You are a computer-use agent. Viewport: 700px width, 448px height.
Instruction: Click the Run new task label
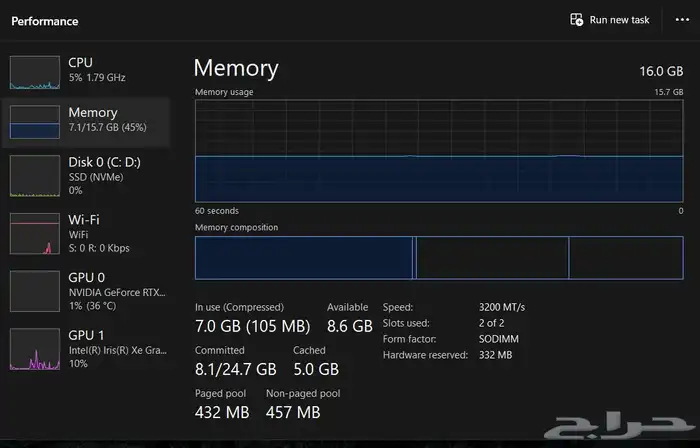pos(619,20)
